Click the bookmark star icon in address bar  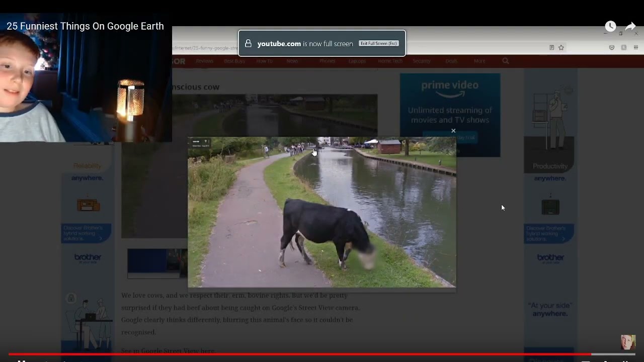click(x=561, y=48)
